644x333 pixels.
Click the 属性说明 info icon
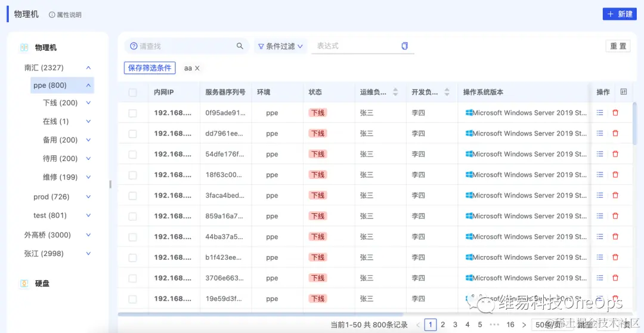click(x=52, y=15)
